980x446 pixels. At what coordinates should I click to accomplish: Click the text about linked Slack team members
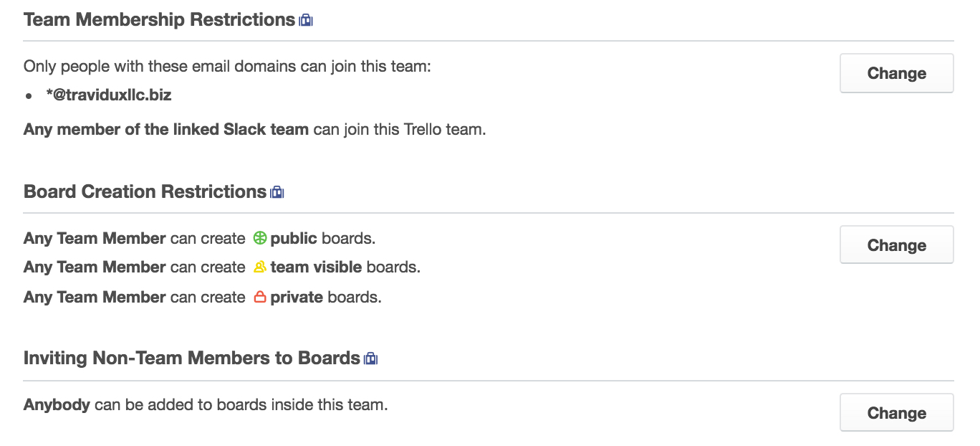(x=255, y=131)
